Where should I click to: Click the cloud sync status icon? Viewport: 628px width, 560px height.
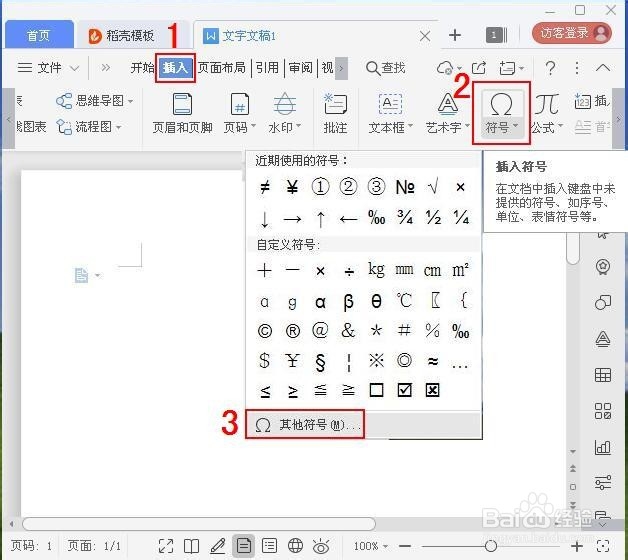click(x=446, y=68)
